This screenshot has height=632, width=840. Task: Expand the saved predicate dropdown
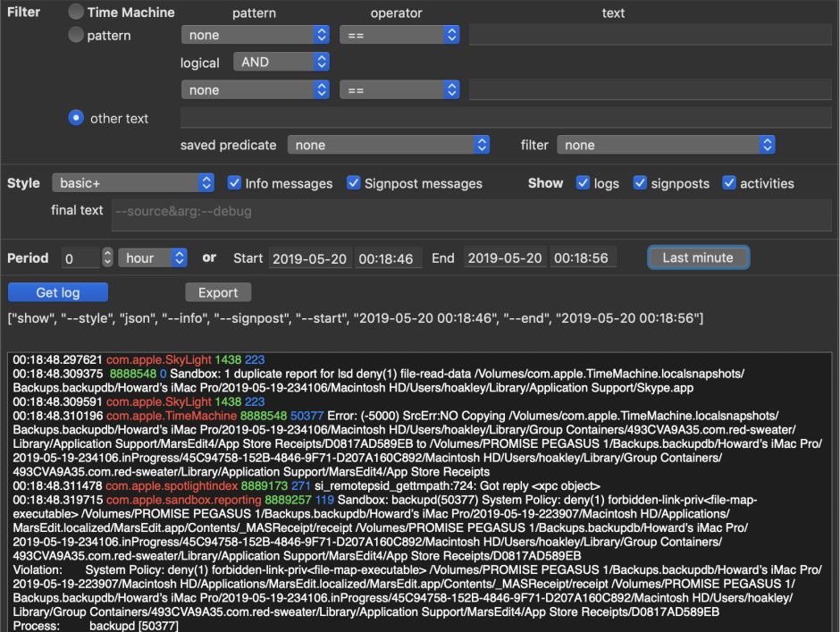coord(389,145)
